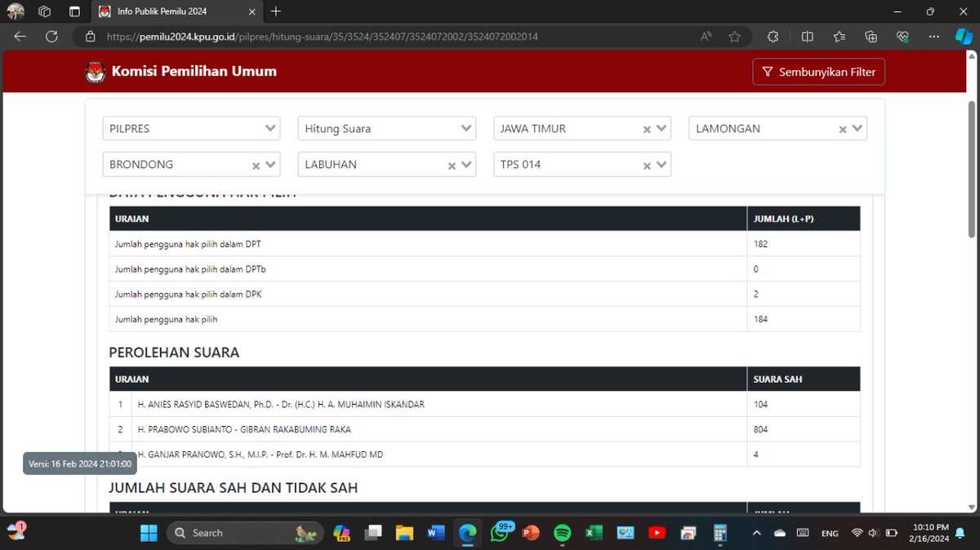Open Excel from the taskbar
The image size is (980, 550).
(x=594, y=533)
